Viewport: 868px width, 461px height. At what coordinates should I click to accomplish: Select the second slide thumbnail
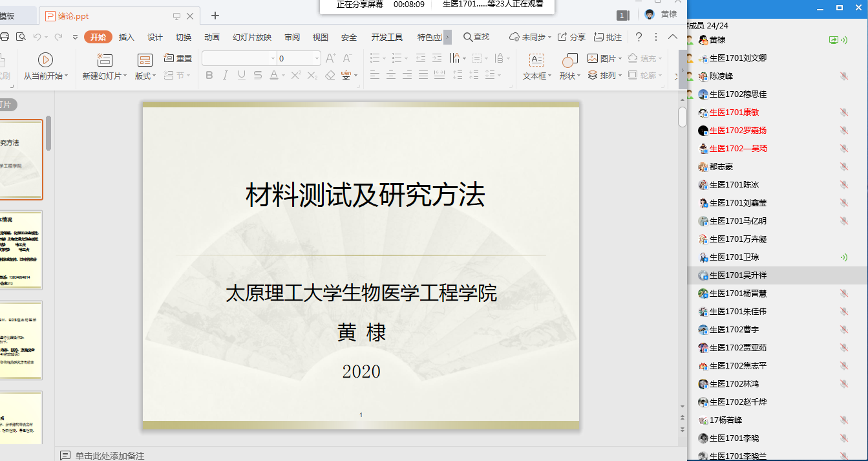click(21, 250)
